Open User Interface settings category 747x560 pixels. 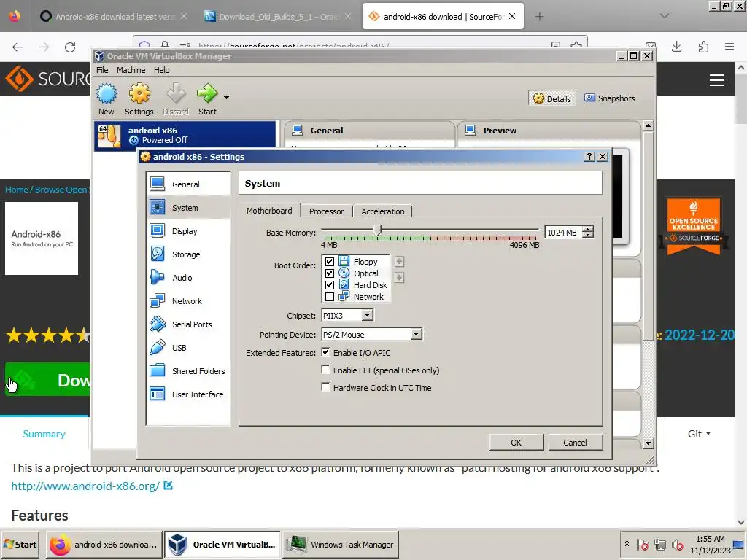(x=188, y=394)
